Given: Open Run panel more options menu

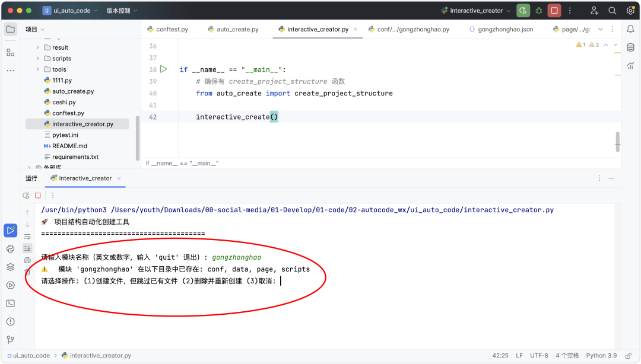Looking at the screenshot, I should coord(53,196).
